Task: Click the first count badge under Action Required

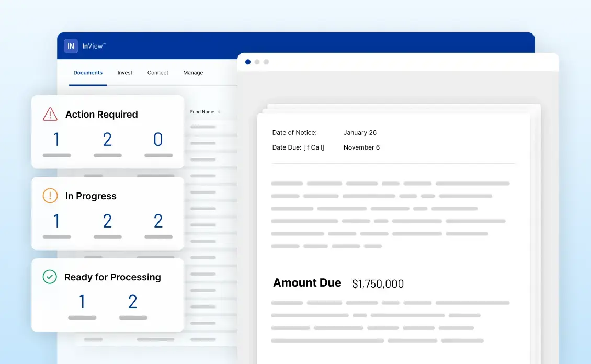Action: click(56, 138)
